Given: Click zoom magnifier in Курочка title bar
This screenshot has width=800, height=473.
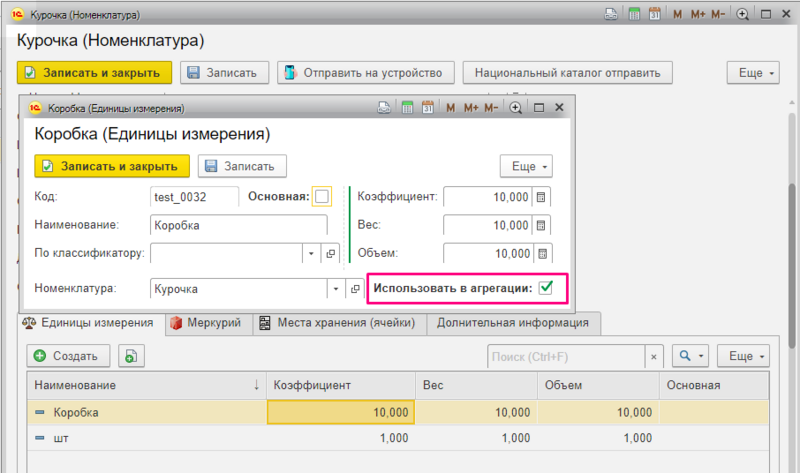Looking at the screenshot, I should point(742,15).
